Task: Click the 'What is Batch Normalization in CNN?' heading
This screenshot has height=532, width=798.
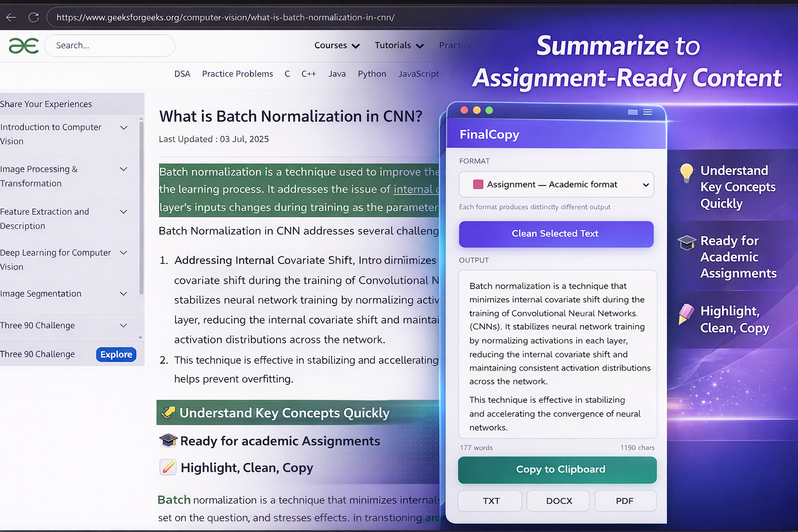Action: click(291, 116)
